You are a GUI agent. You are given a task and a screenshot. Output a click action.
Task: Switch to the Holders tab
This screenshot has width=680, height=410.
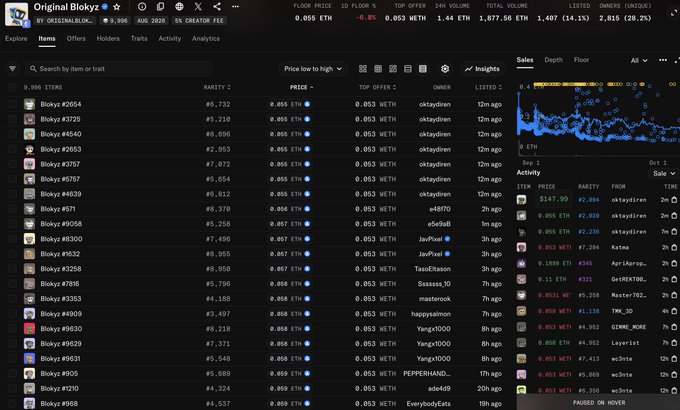108,38
